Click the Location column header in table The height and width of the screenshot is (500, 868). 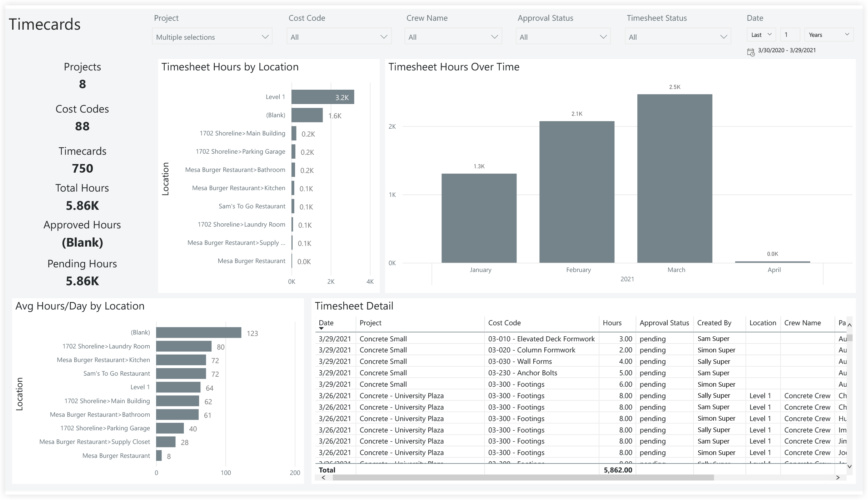[763, 323]
